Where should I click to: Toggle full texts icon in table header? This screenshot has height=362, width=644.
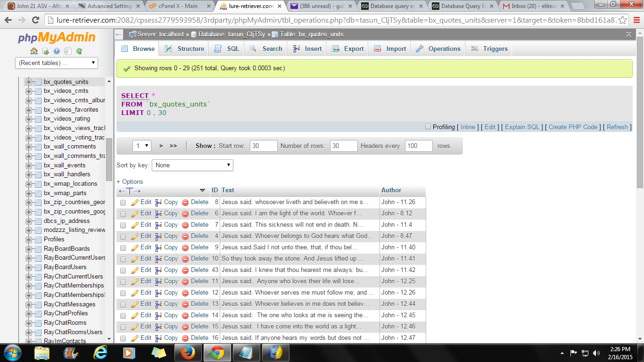tap(130, 190)
